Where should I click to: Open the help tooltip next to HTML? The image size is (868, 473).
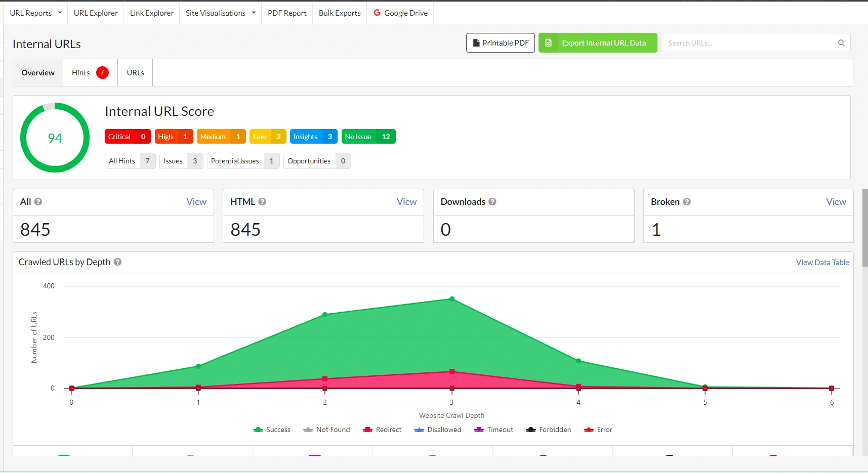click(x=262, y=201)
